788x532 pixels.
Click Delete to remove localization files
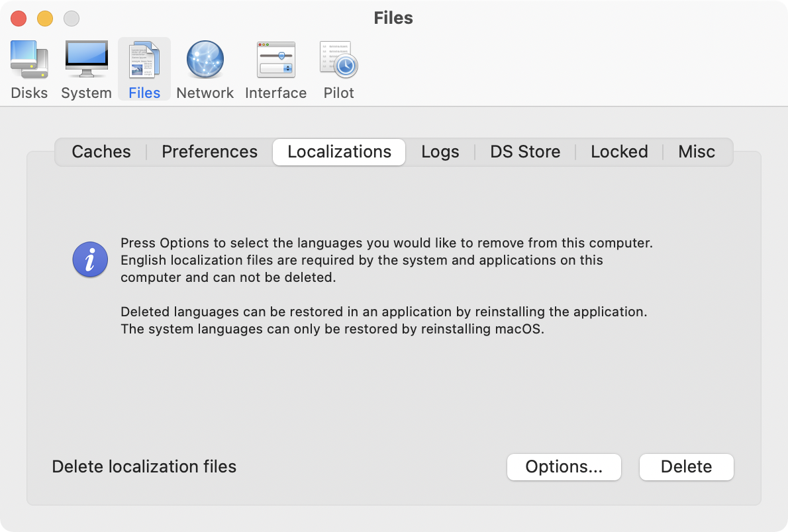click(686, 466)
